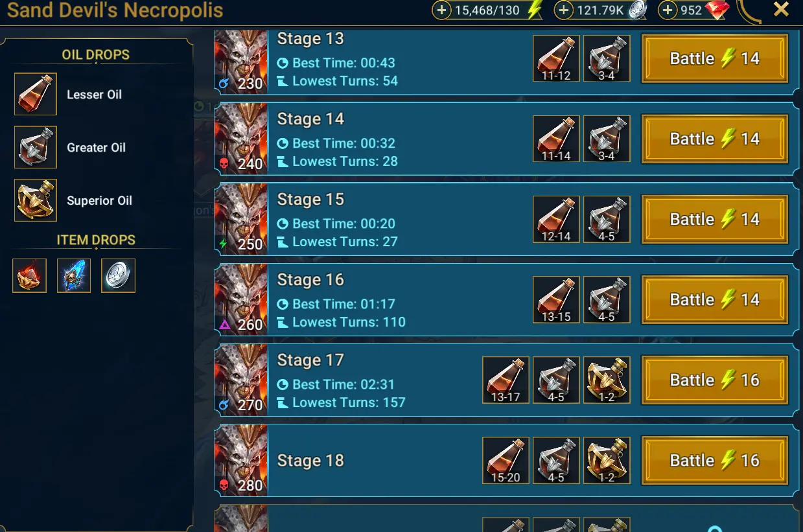The width and height of the screenshot is (803, 532).
Task: Inspect Stage 14 Lesser Oil reward 11-14
Action: pos(557,139)
